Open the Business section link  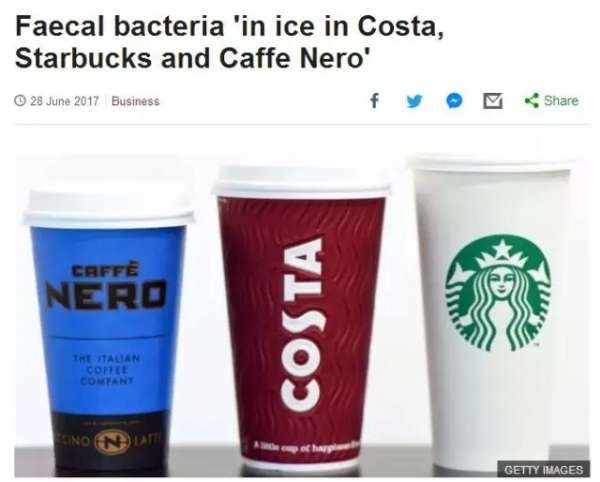pyautogui.click(x=135, y=101)
